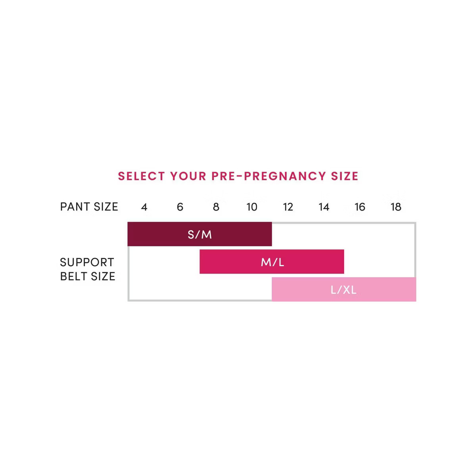Click the word SELECT in the heading

(141, 176)
